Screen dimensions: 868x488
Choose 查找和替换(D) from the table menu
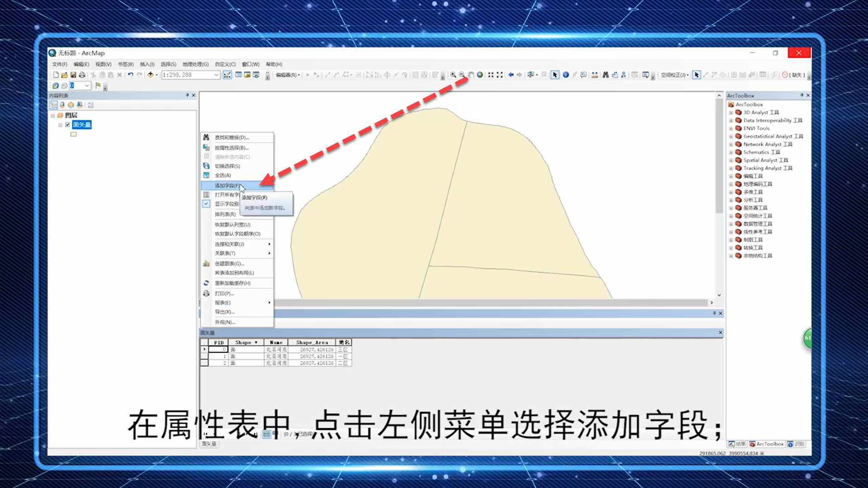(237, 137)
